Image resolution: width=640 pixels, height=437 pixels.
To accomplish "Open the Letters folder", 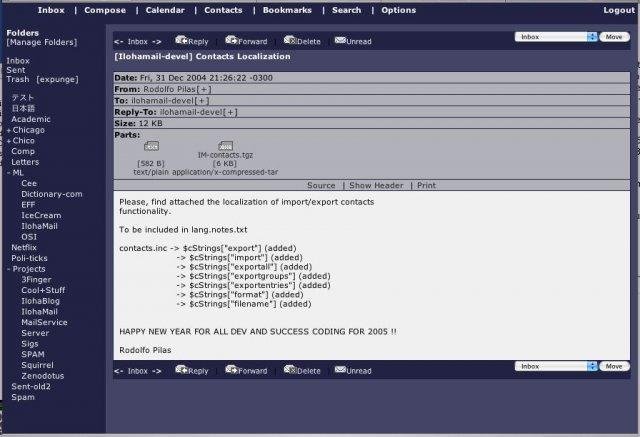I will click(x=25, y=162).
